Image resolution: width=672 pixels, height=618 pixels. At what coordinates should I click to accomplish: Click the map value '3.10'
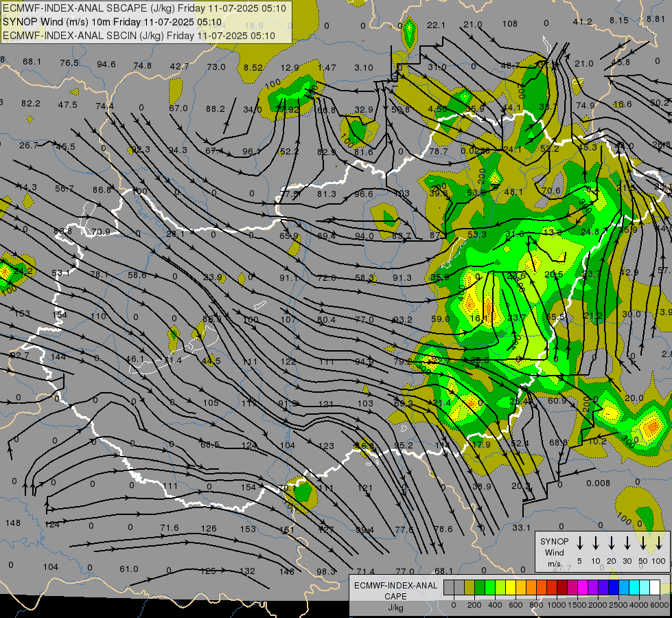(364, 68)
